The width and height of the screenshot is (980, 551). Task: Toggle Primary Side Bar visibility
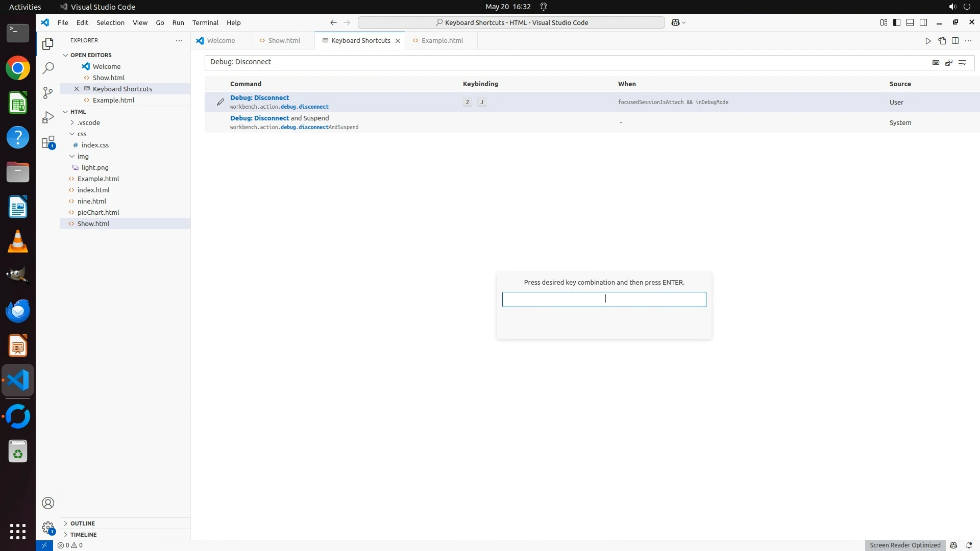(x=897, y=22)
